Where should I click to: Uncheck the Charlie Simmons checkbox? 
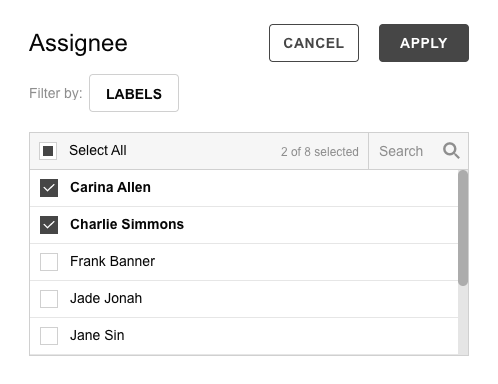[x=49, y=225]
